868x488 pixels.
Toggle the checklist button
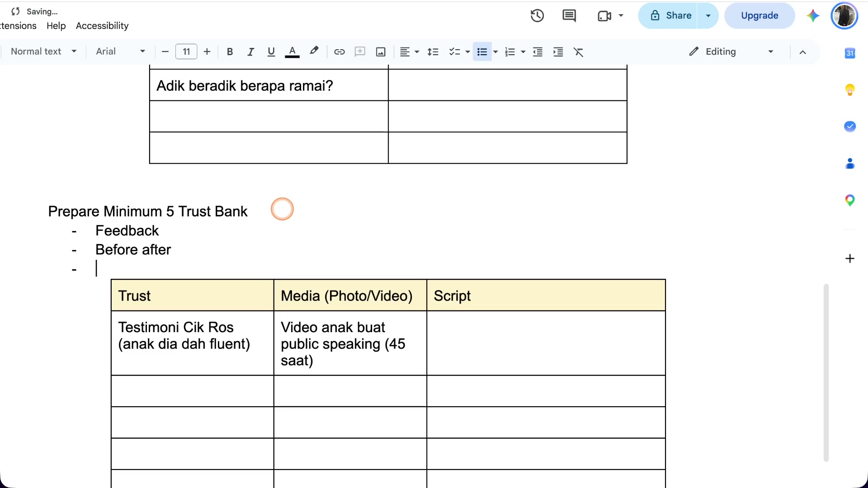coord(454,52)
